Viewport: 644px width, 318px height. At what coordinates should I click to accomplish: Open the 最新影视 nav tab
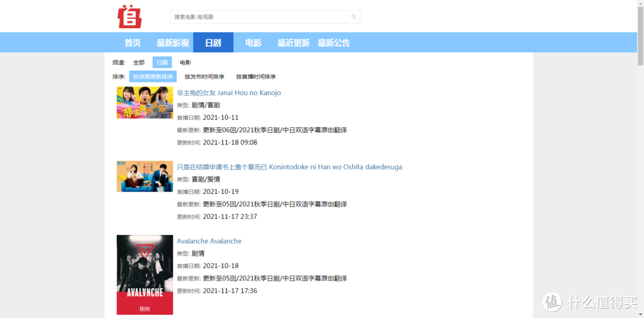pyautogui.click(x=172, y=43)
